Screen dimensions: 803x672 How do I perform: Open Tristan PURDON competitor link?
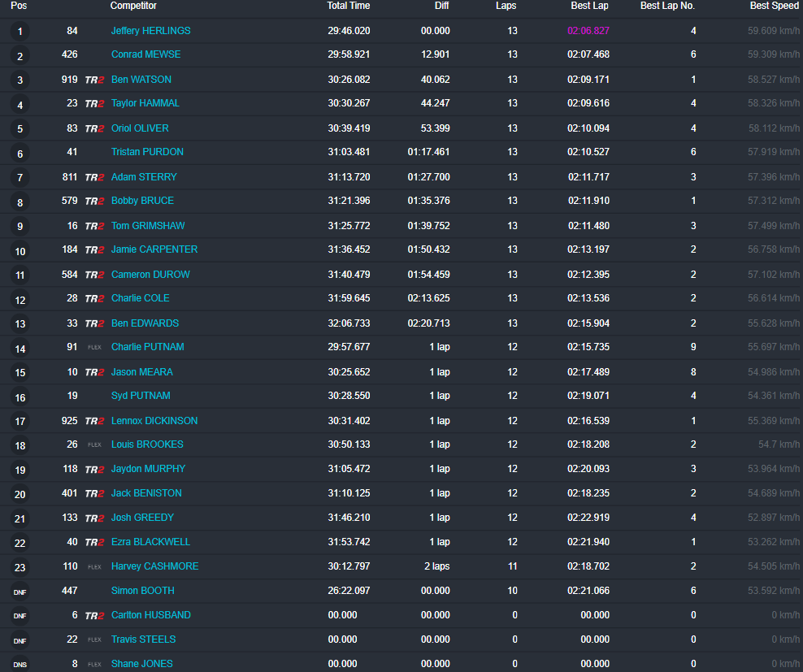(x=147, y=152)
